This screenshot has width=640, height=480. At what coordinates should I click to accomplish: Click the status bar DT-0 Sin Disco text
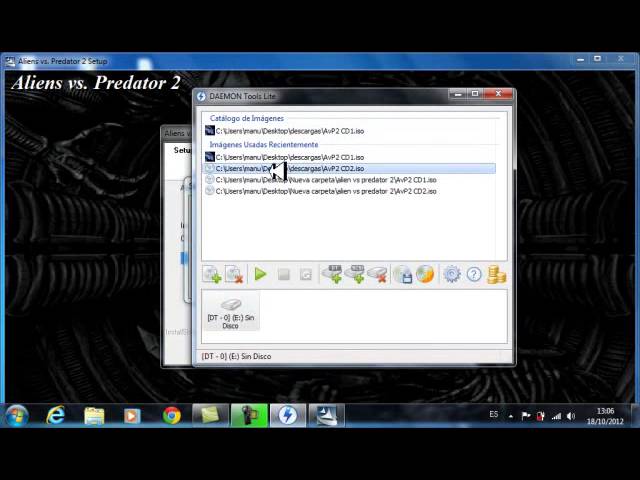(x=236, y=356)
